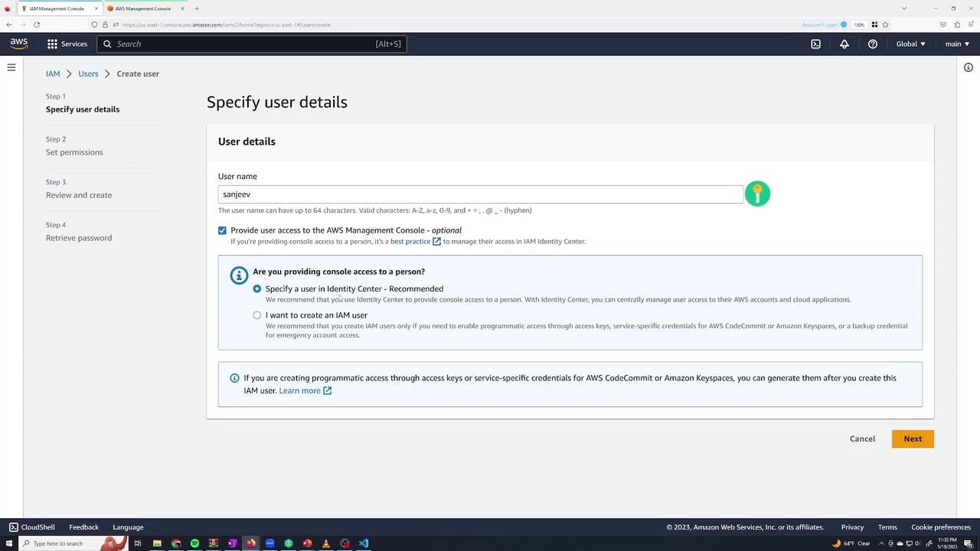Open File Explorer from the taskbar
This screenshot has width=980, height=551.
(x=157, y=543)
